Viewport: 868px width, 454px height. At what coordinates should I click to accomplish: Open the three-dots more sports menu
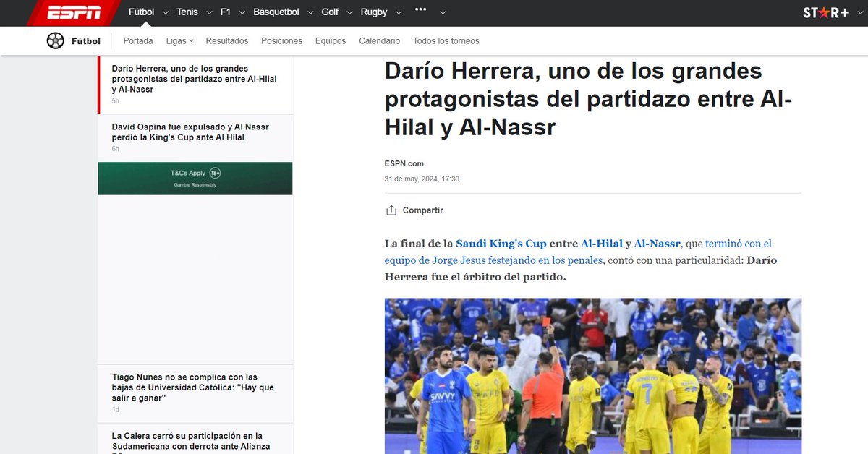(420, 10)
